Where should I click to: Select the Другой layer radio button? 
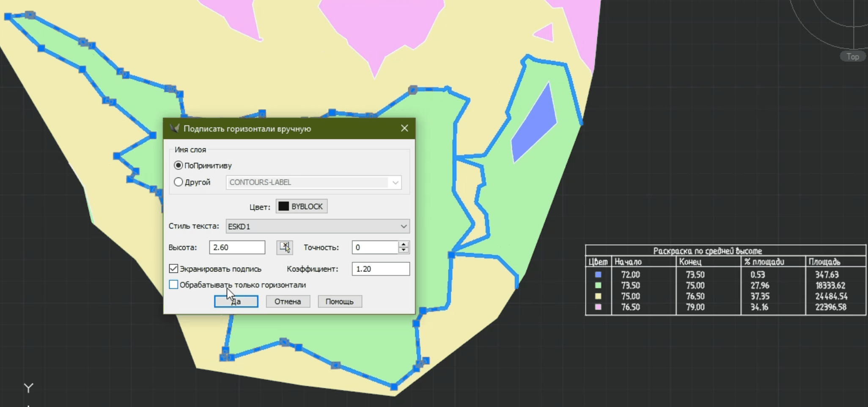click(179, 182)
